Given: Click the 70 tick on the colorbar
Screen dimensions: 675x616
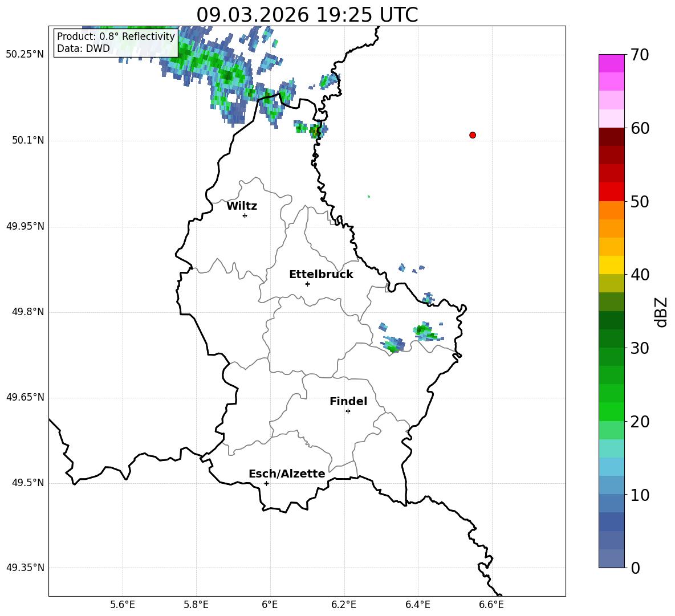Looking at the screenshot, I should pyautogui.click(x=640, y=55).
